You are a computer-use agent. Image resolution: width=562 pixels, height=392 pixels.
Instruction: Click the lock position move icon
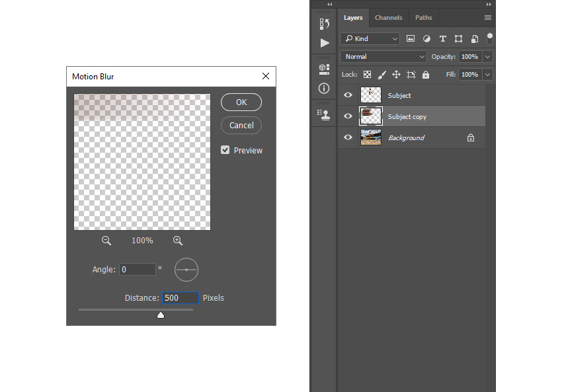click(396, 75)
